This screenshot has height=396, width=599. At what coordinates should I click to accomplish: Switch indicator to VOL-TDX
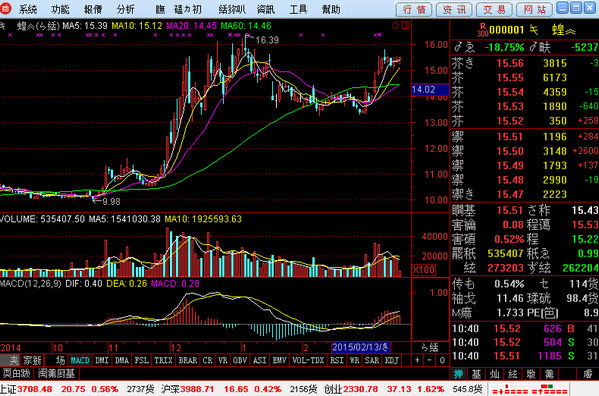point(308,360)
